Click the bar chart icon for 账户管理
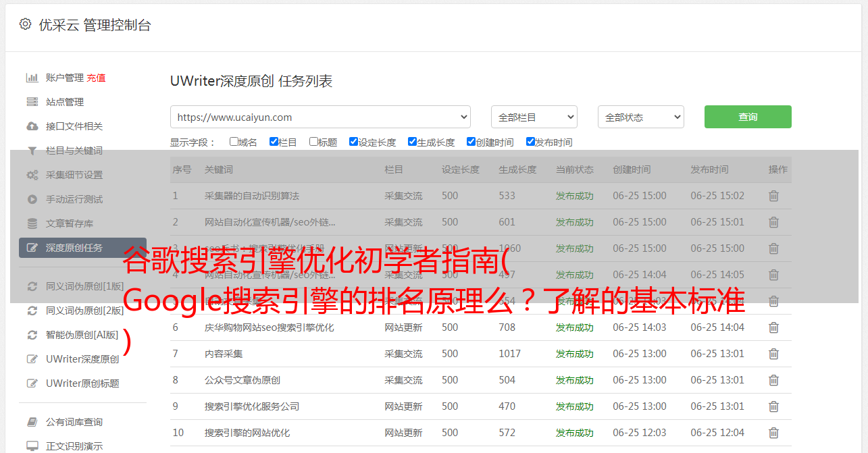Viewport: 868px width, 453px height. [x=32, y=78]
